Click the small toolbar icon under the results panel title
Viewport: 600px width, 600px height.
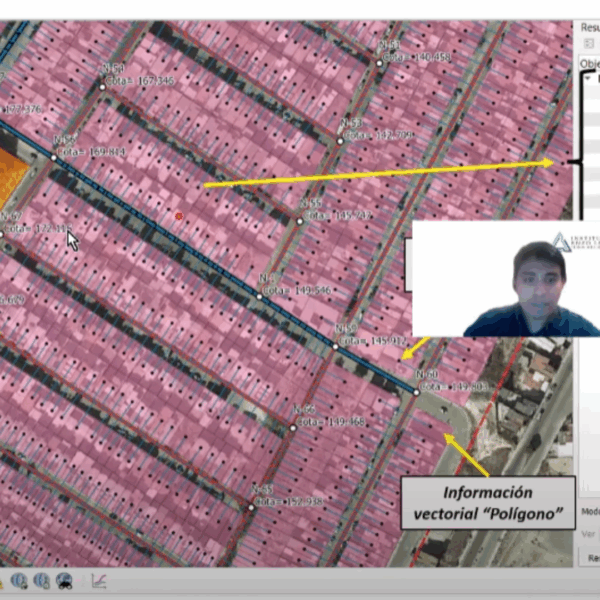click(x=587, y=45)
